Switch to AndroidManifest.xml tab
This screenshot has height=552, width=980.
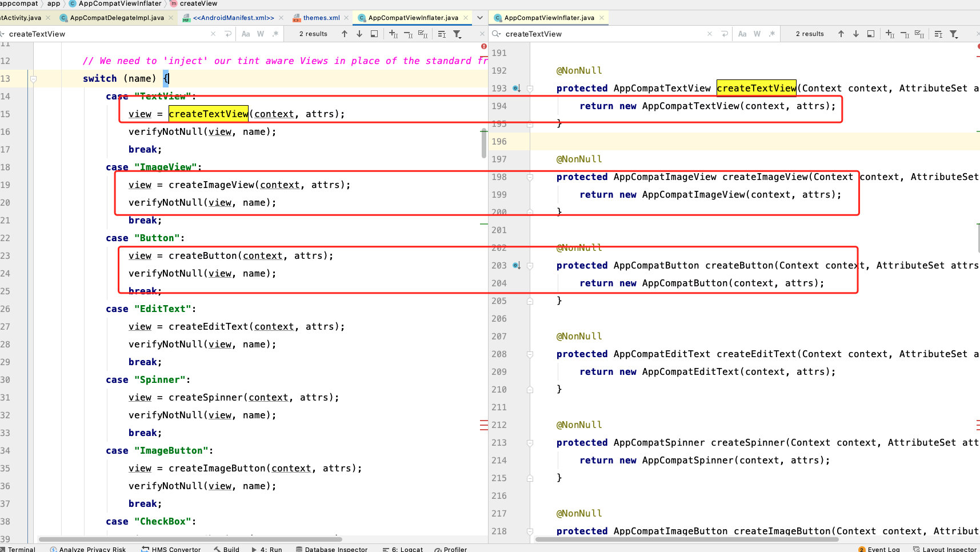[234, 18]
